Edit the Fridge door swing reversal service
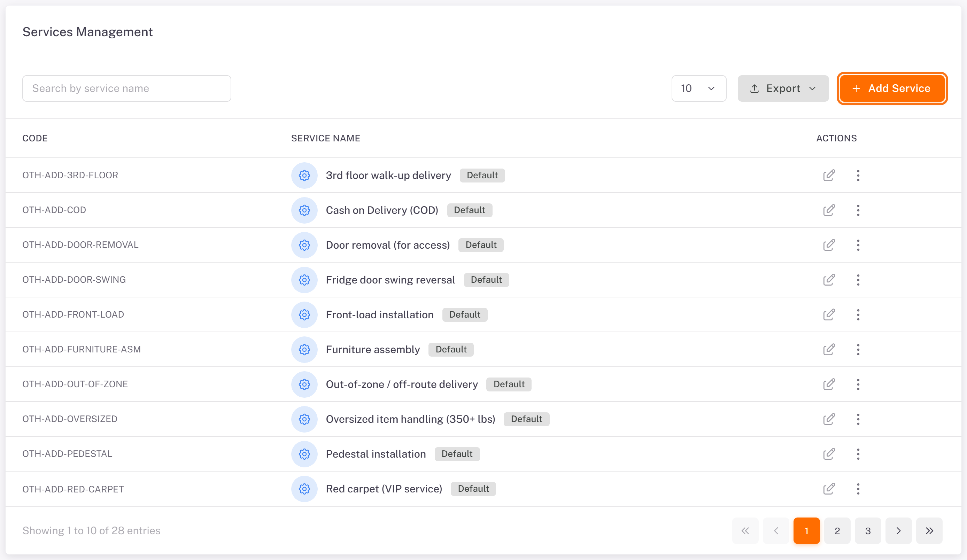967x560 pixels. click(x=829, y=280)
